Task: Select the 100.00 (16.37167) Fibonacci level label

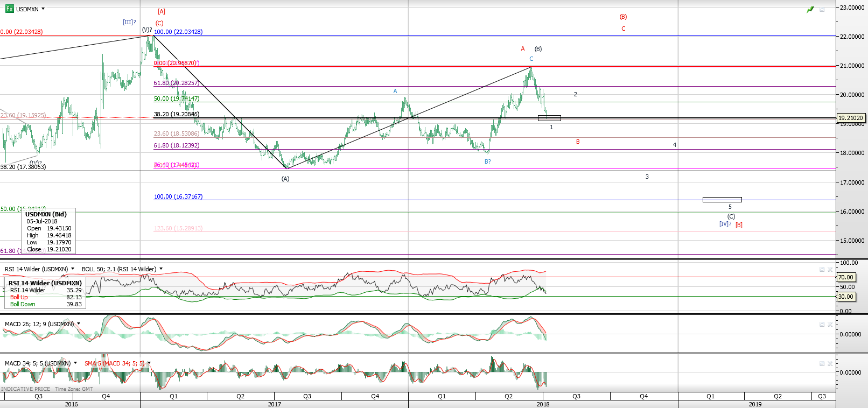Action: click(178, 196)
